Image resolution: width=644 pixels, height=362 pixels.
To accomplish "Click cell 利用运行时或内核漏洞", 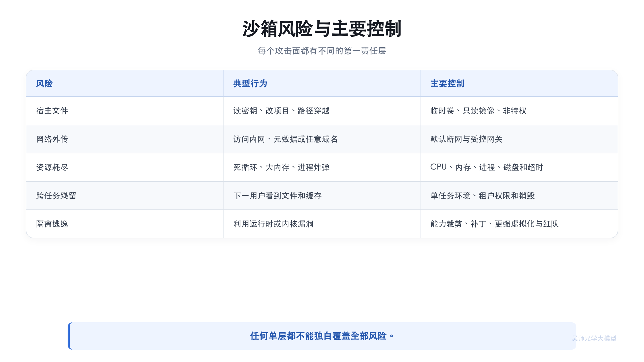I will click(x=322, y=224).
